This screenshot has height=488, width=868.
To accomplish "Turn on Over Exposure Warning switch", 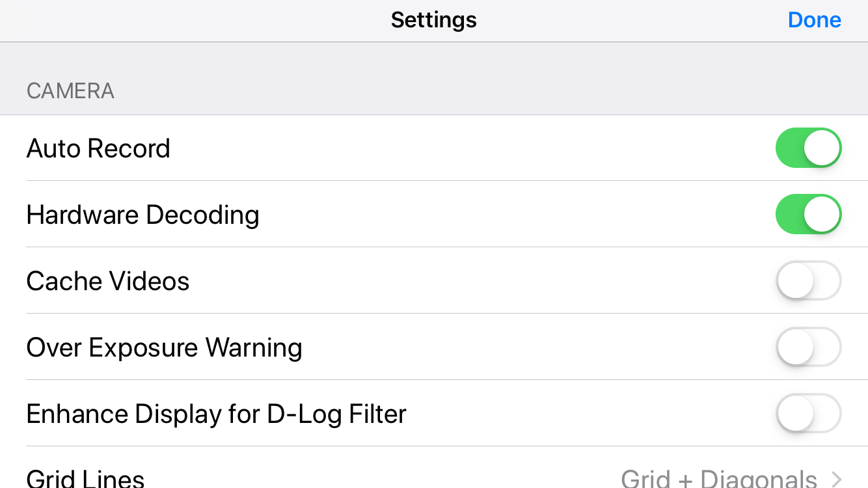I will 808,347.
